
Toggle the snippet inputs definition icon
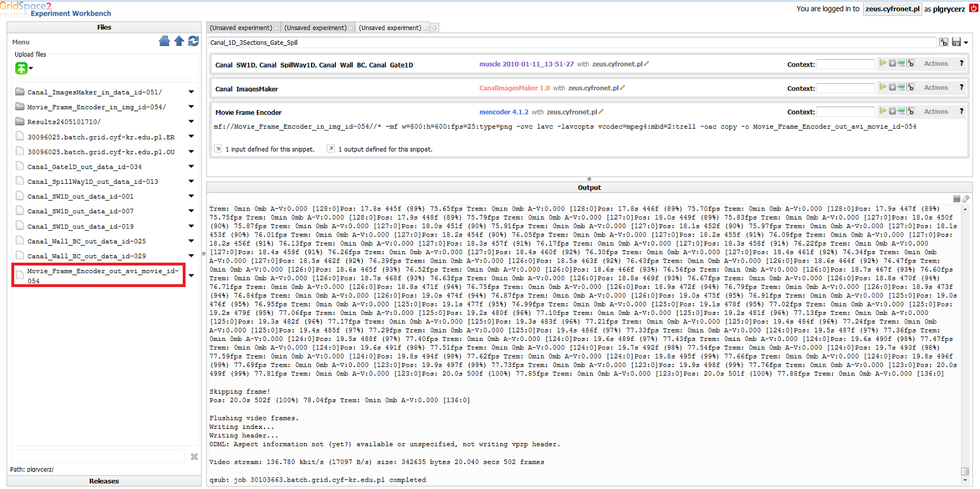[218, 149]
